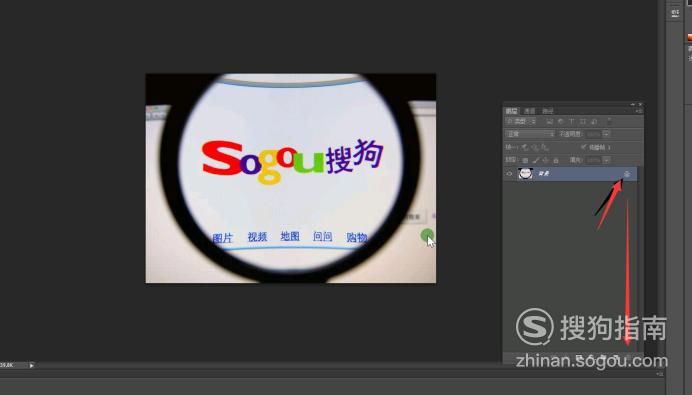Switch to the 路径 (Paths) tab
The width and height of the screenshot is (692, 395).
click(548, 111)
